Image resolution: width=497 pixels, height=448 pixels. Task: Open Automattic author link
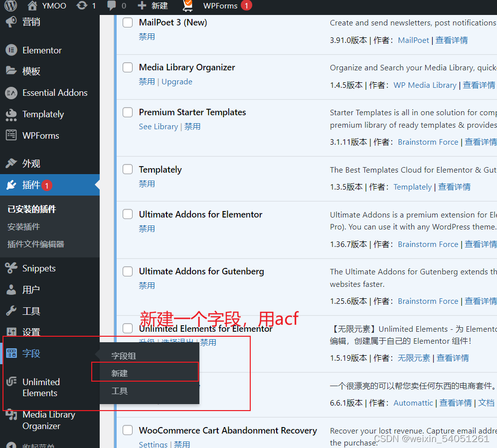pos(413,403)
